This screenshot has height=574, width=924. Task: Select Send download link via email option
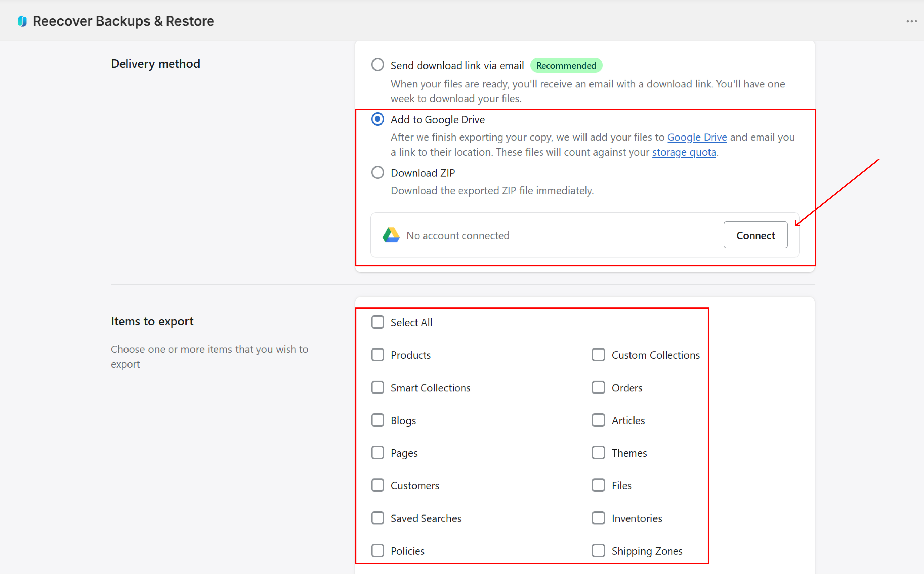pos(378,65)
